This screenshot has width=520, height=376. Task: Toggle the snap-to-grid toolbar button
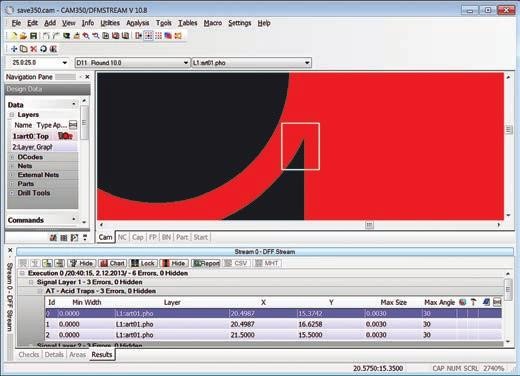[x=148, y=36]
